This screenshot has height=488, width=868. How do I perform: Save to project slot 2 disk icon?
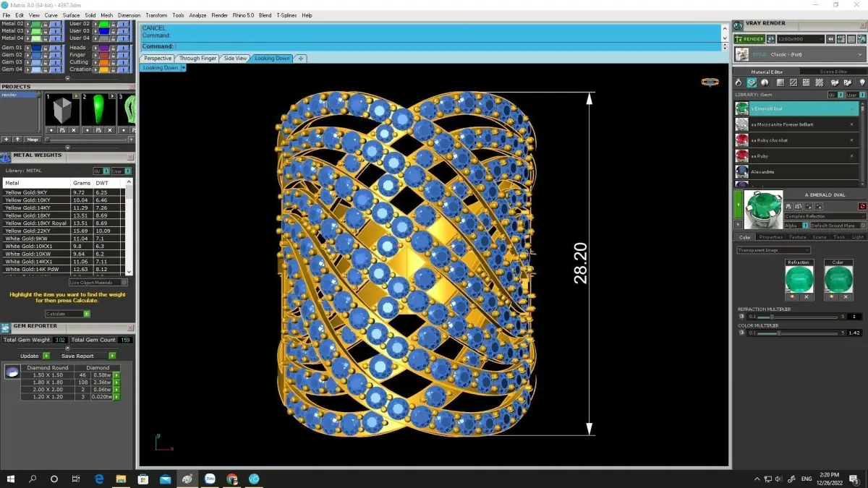98,130
